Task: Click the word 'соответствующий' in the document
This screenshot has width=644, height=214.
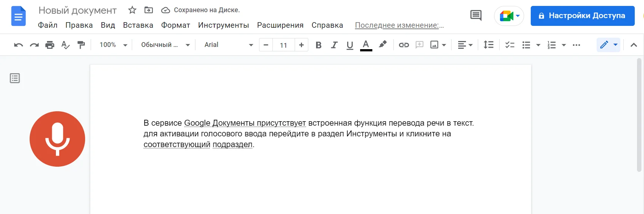Action: point(177,145)
